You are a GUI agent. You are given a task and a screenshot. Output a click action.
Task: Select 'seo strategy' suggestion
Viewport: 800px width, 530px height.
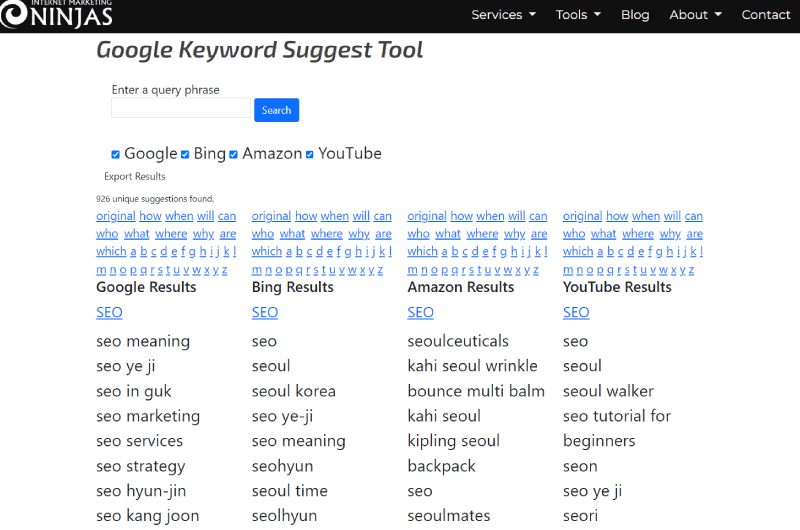coord(141,466)
